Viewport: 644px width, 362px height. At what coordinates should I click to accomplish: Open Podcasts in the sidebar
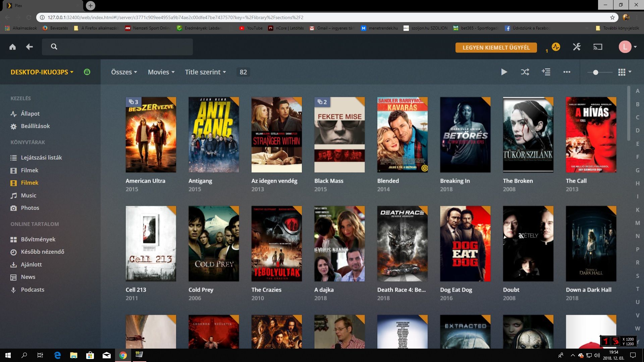27,290
